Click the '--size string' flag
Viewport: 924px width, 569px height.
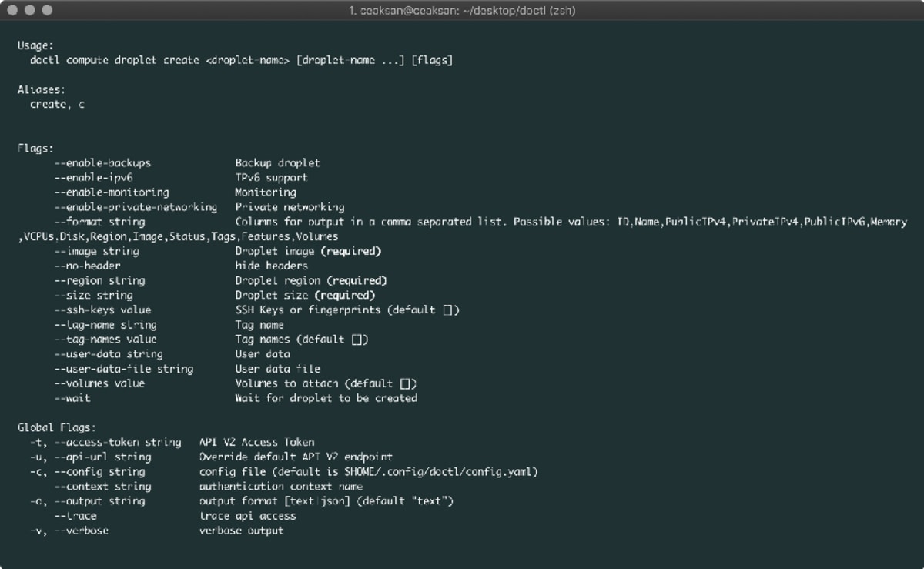(x=93, y=295)
